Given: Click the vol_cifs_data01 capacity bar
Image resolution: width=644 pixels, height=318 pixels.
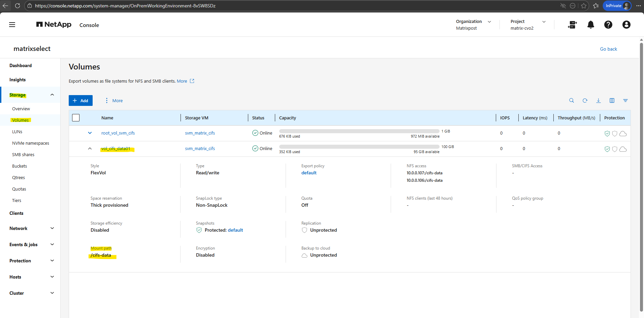Looking at the screenshot, I should tap(359, 147).
